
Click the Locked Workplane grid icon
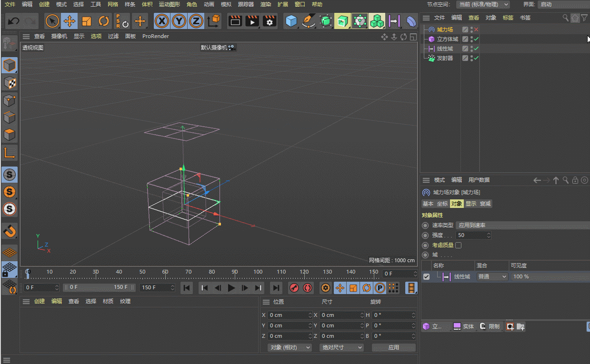(x=10, y=270)
